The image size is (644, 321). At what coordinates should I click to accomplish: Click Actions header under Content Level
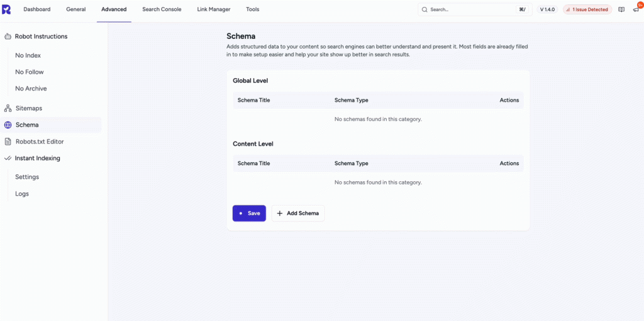click(x=509, y=163)
